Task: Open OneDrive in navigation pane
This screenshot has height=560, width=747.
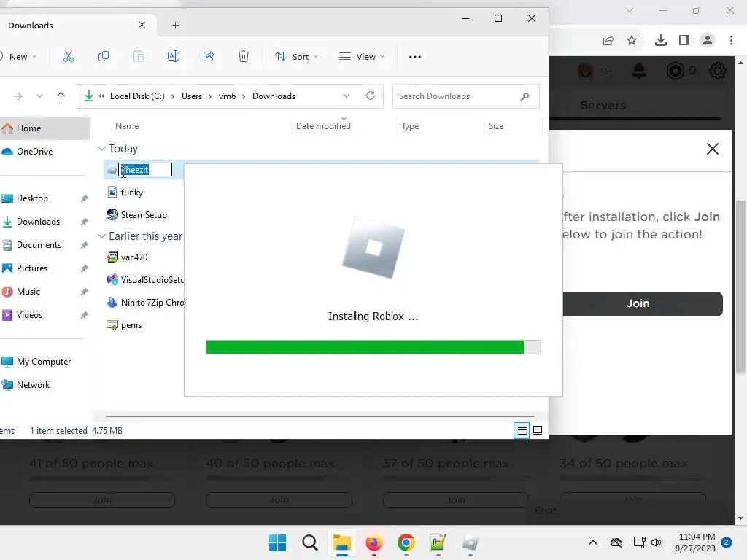Action: click(34, 152)
